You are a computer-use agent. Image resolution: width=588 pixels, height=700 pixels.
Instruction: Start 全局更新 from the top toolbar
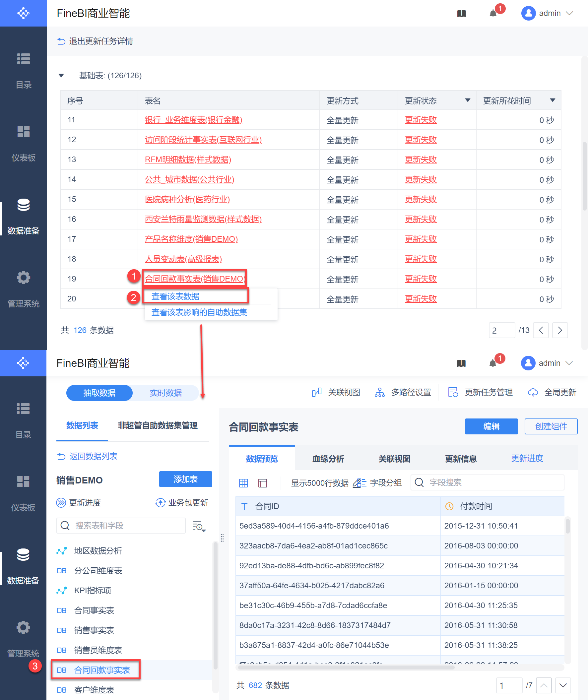tap(552, 392)
